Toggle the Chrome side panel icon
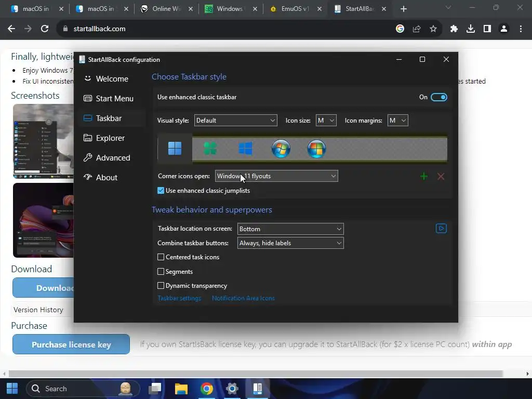Viewport: 532px width, 399px height. pos(487,29)
